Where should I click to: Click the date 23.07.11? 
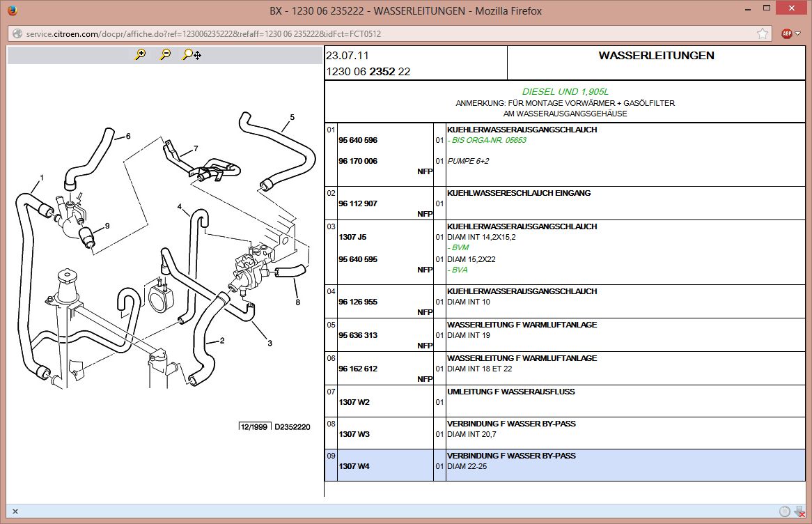coord(348,56)
